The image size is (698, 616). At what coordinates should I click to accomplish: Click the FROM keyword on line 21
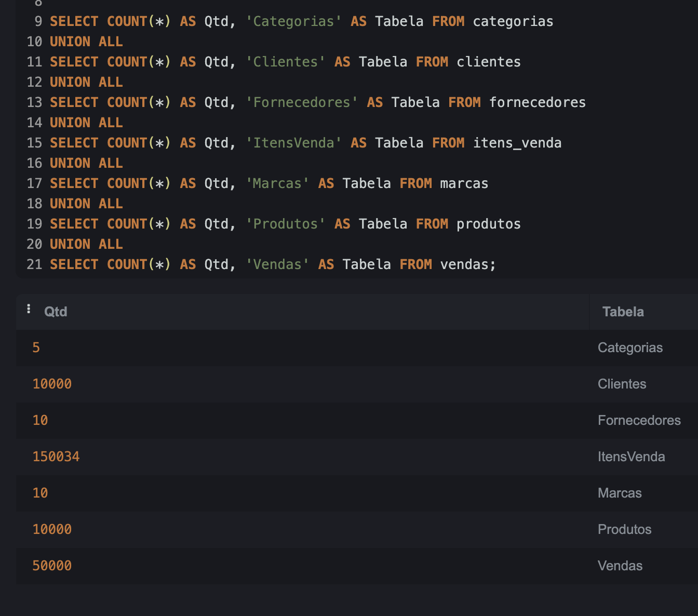point(415,264)
